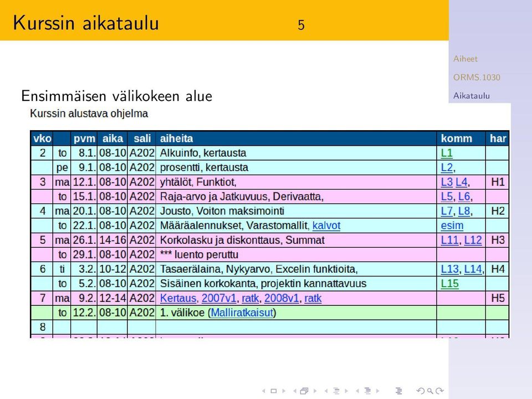This screenshot has height=399, width=532.
Task: Click the 'Kurssin alustava ohjelma' caption
Action: 89,113
